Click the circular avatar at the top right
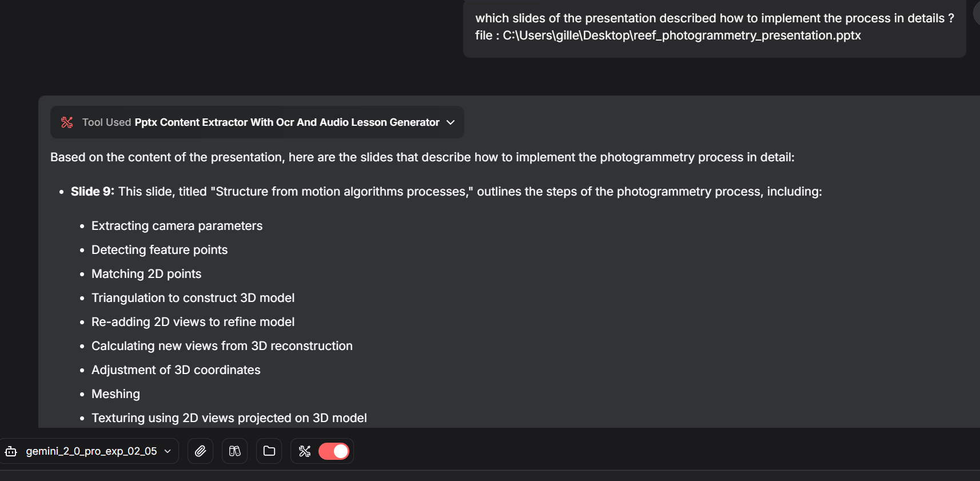Viewport: 980px width, 481px height. point(976,13)
